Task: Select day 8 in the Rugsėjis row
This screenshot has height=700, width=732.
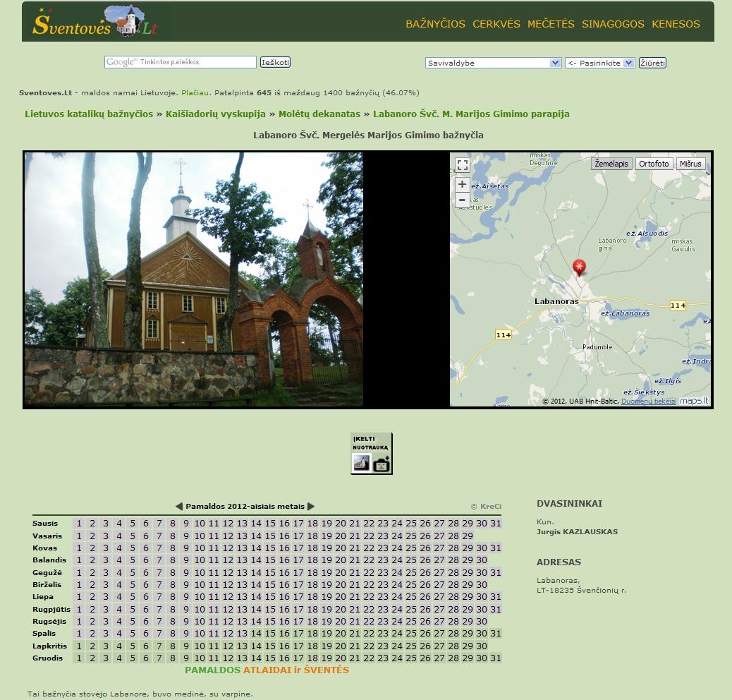Action: tap(173, 622)
